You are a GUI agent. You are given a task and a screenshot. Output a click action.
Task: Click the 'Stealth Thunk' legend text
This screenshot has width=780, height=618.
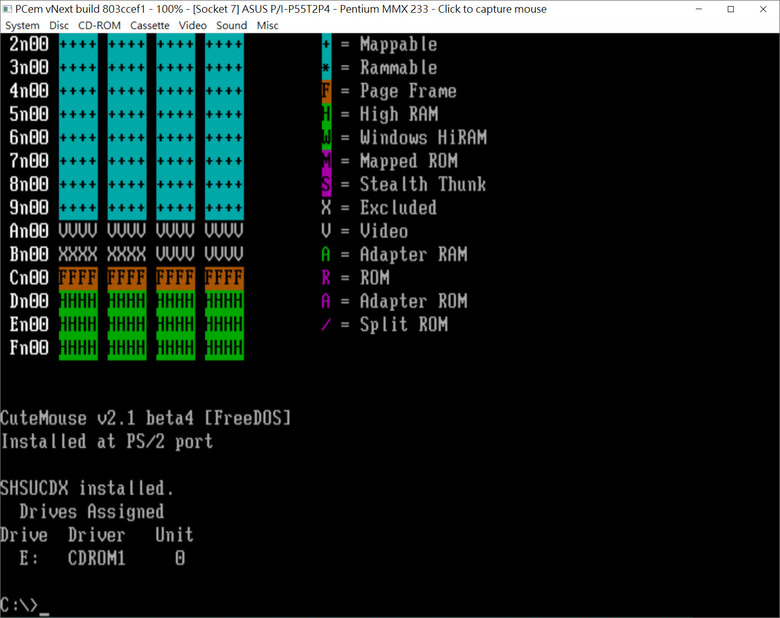tap(423, 185)
